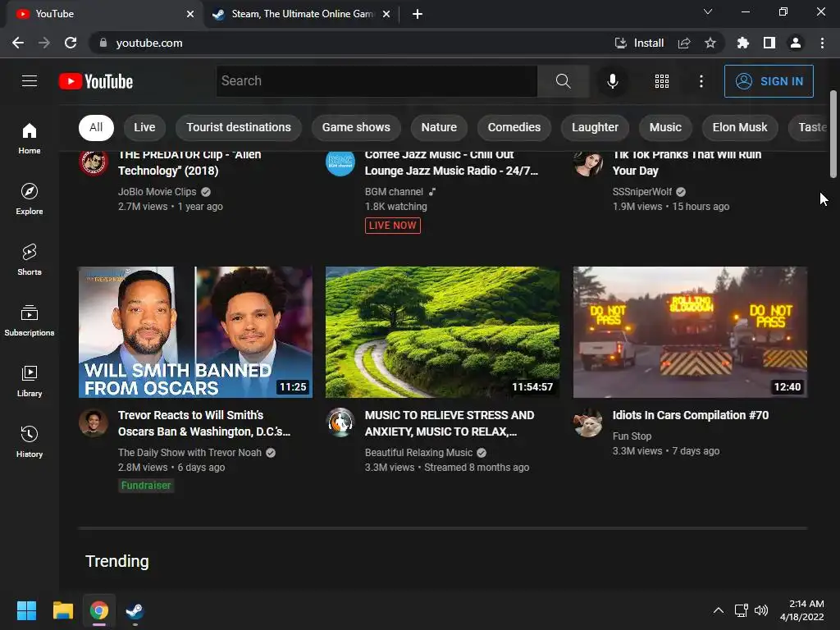Reload the page with browser refresh icon

pyautogui.click(x=71, y=43)
